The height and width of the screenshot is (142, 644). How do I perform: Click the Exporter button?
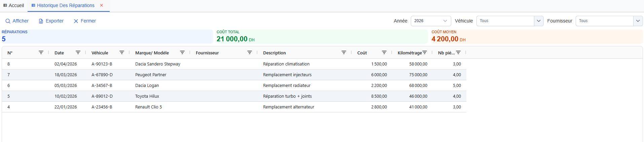[x=51, y=21]
